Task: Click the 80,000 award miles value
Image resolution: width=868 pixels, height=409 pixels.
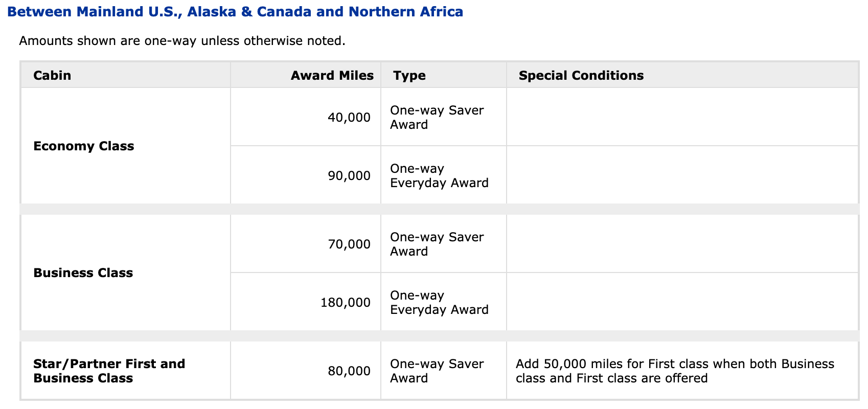Action: coord(349,371)
